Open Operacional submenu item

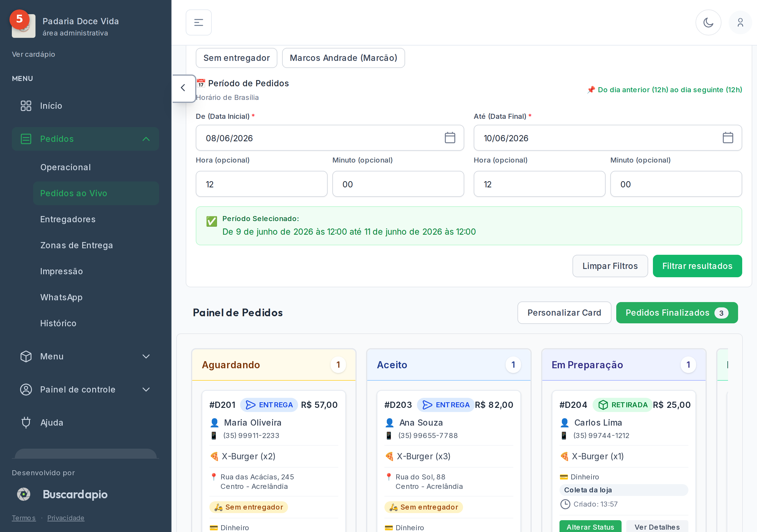[x=96, y=167]
